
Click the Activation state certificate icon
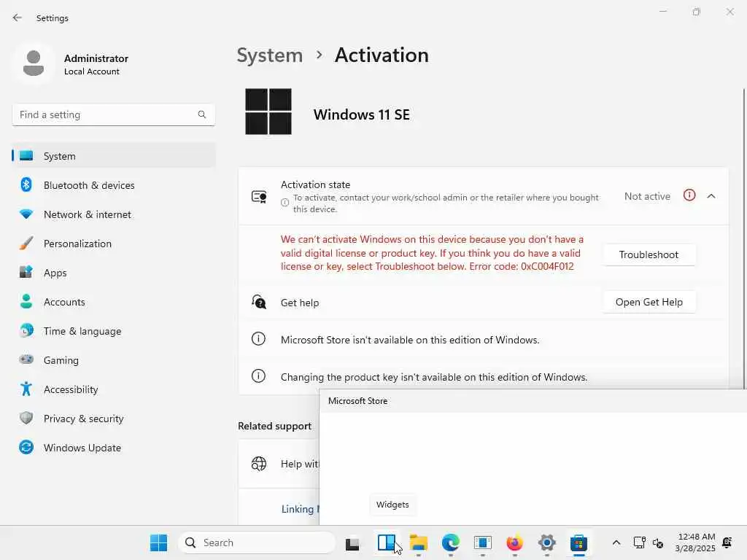point(259,197)
